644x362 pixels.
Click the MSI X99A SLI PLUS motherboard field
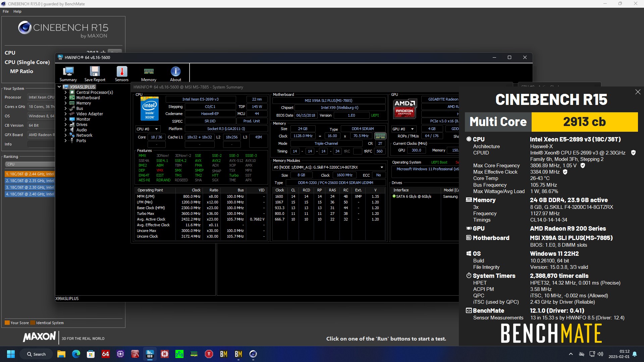pos(329,101)
